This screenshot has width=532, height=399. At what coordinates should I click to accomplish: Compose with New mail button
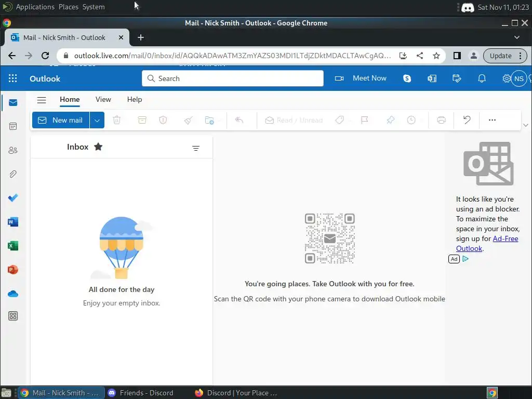(x=61, y=120)
